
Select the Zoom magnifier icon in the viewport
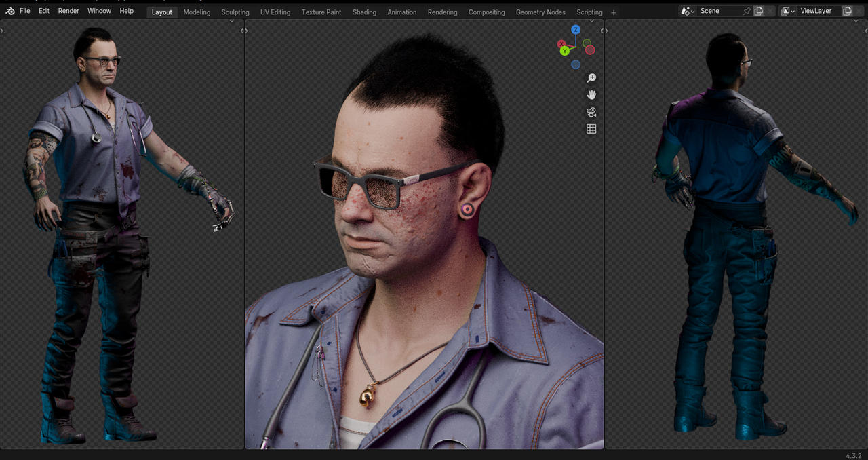[590, 78]
